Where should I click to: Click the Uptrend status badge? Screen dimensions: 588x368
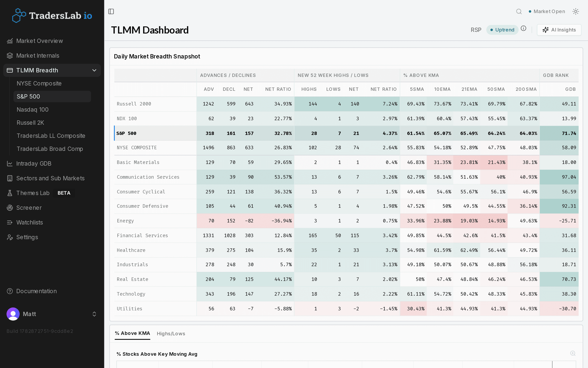(502, 30)
